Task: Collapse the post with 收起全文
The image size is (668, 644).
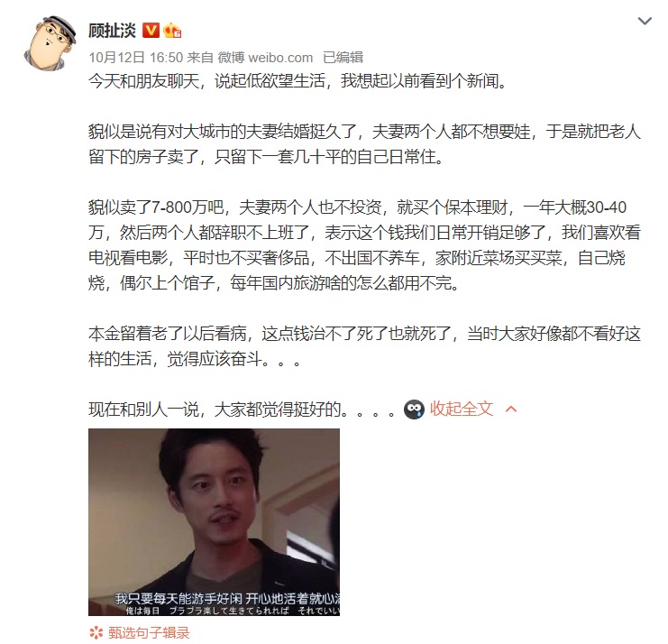Action: 462,409
